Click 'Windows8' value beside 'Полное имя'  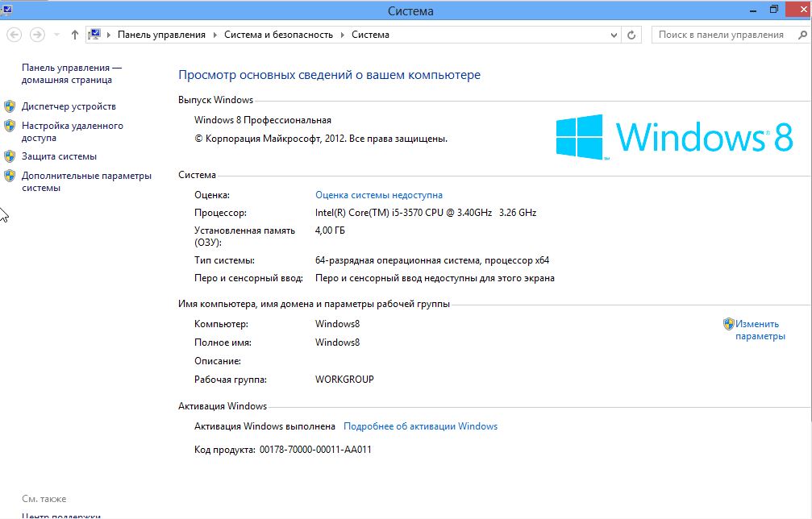(x=337, y=343)
